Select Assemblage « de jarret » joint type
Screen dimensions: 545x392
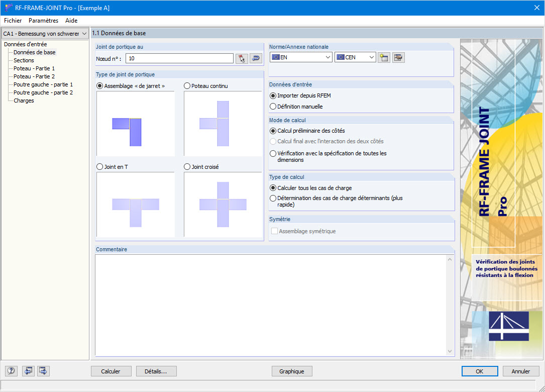(x=130, y=86)
